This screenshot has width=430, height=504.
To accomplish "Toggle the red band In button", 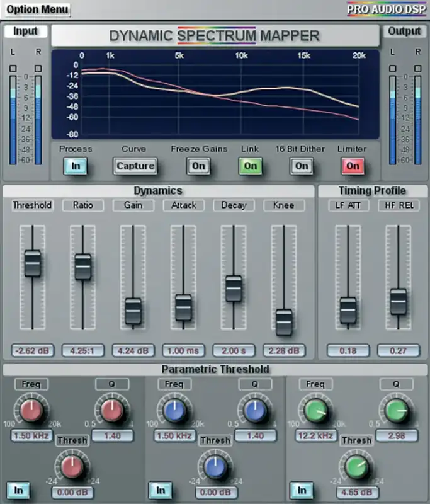I will point(18,490).
